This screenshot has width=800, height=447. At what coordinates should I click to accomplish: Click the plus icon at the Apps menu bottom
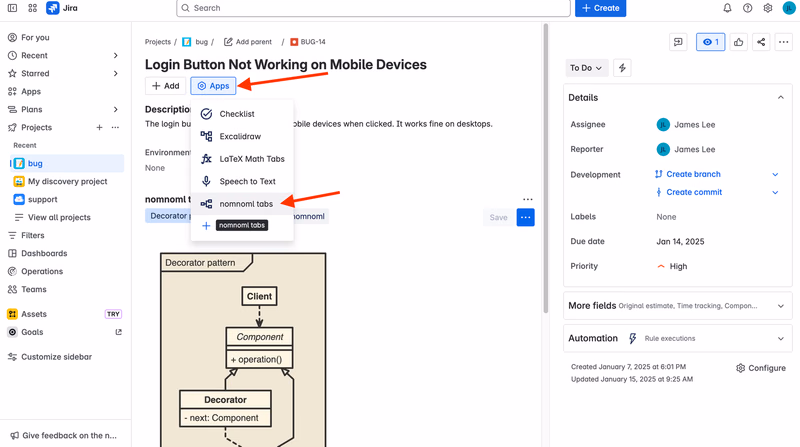[x=206, y=226]
